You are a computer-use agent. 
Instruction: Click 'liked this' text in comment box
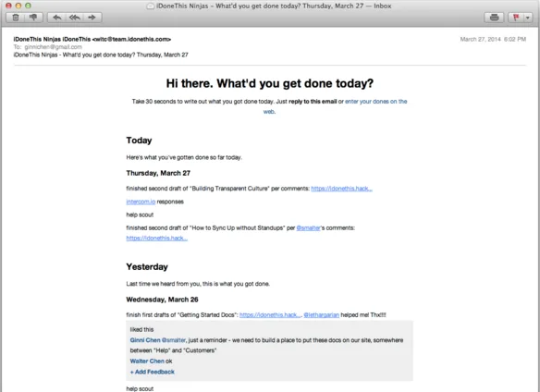(141, 329)
